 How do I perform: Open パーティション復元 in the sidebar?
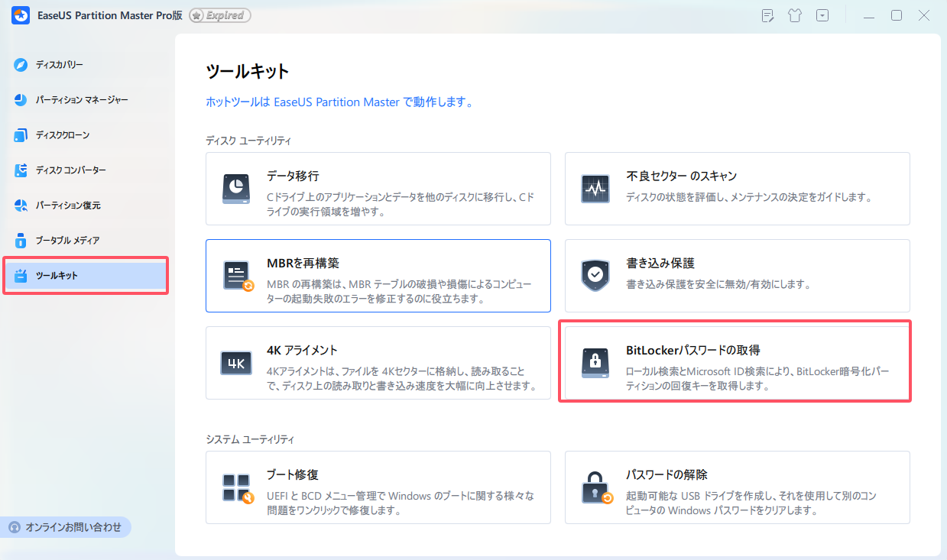(x=67, y=206)
